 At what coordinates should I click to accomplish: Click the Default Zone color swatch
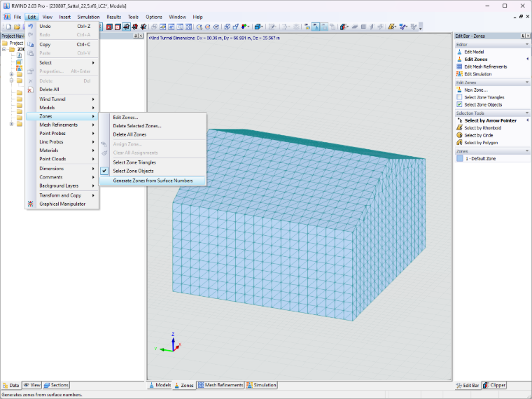[x=460, y=158]
